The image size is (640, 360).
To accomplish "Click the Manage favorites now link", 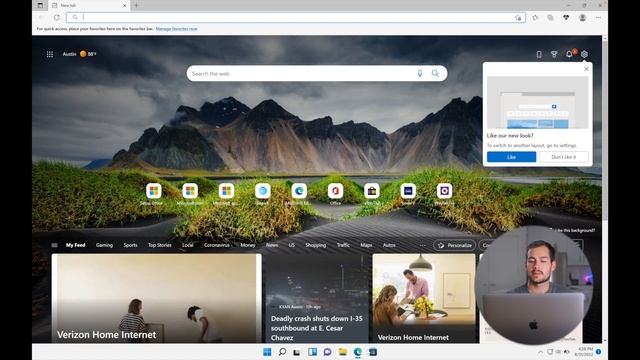I will tap(176, 29).
